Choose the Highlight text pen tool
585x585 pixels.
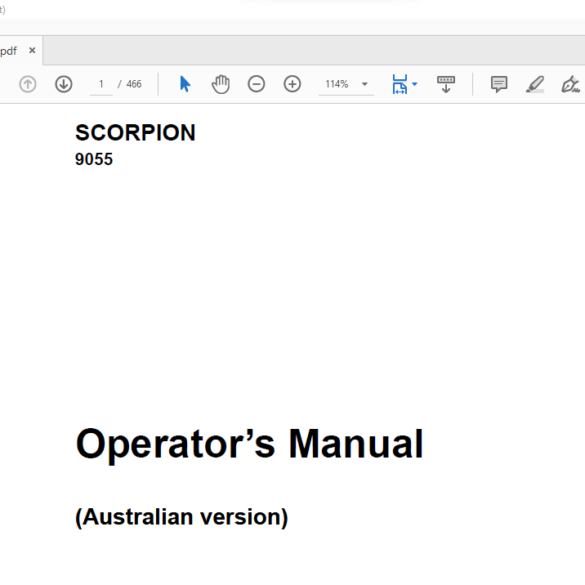pos(535,84)
